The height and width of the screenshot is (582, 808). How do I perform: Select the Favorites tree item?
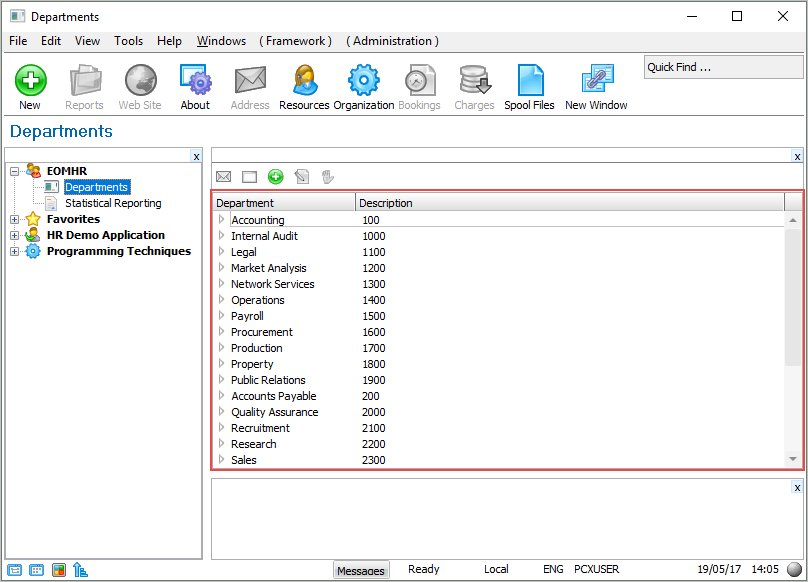(73, 219)
